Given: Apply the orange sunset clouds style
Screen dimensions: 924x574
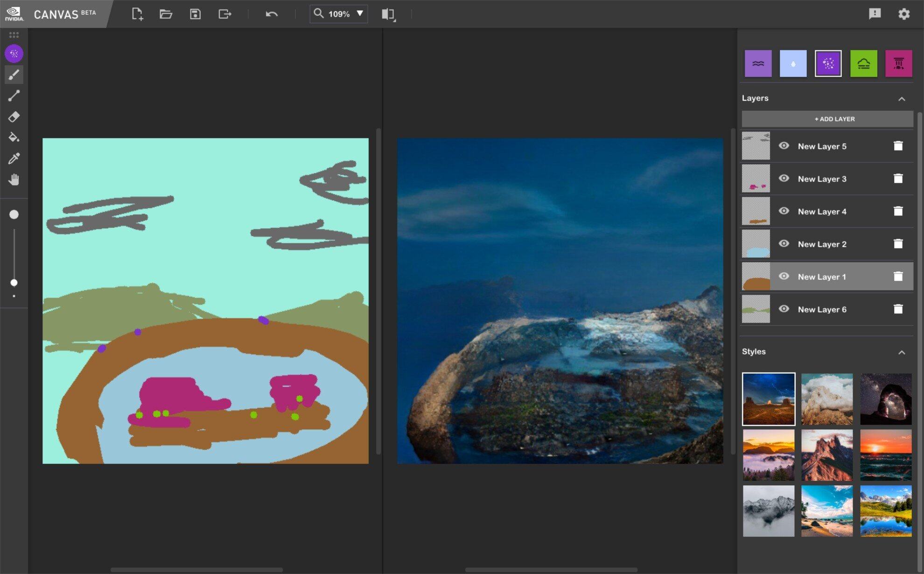Looking at the screenshot, I should pos(769,455).
